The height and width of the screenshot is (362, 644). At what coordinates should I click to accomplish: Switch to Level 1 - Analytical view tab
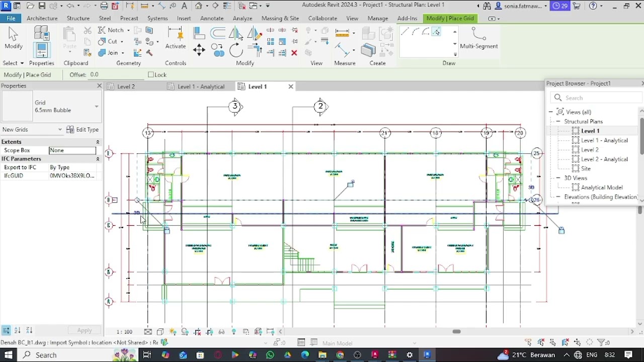[201, 86]
